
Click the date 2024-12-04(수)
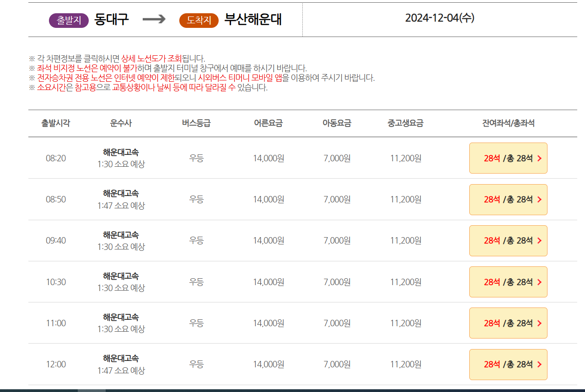(440, 18)
